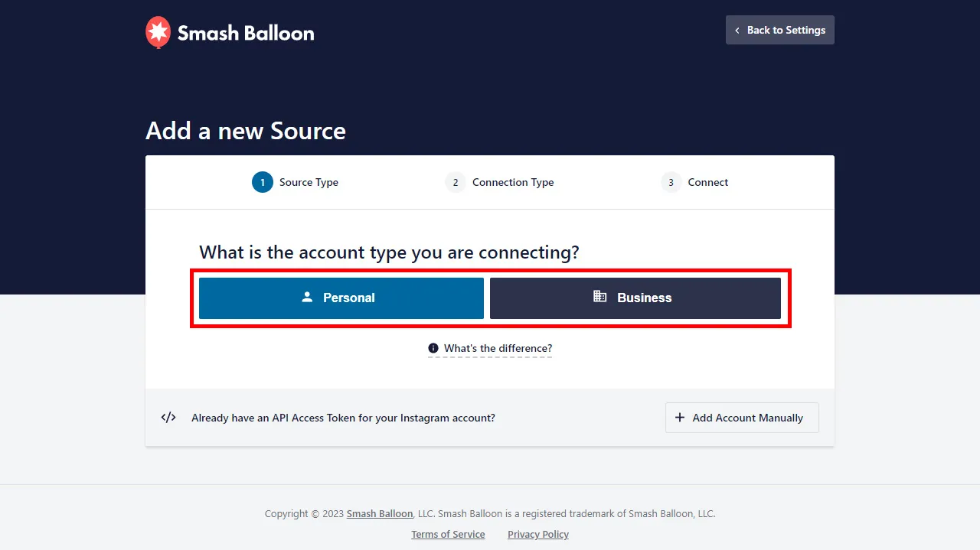Click the person icon on the Personal button
Viewport: 980px width, 550px height.
pos(307,297)
